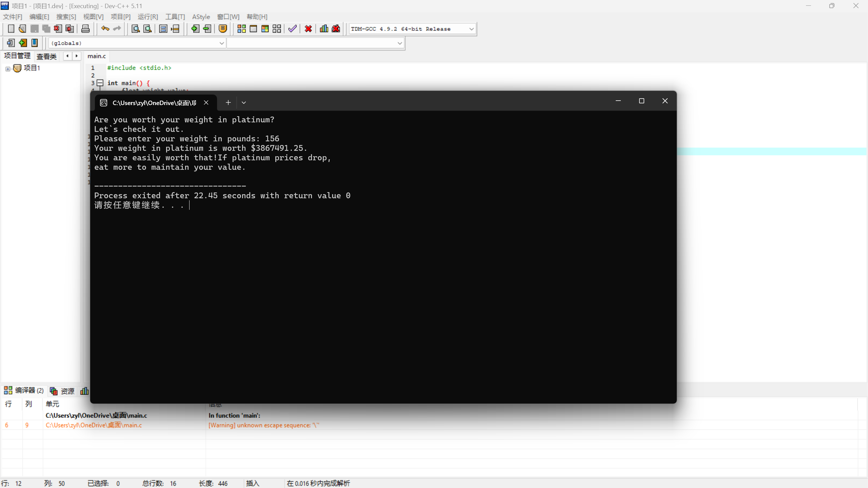
Task: Click the Open file toolbar icon
Action: [x=22, y=29]
